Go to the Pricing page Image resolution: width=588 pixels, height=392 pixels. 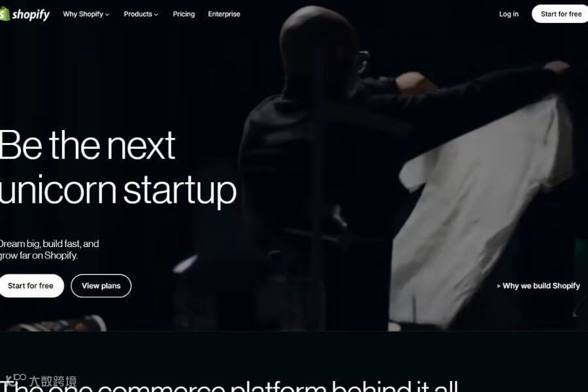pos(184,14)
